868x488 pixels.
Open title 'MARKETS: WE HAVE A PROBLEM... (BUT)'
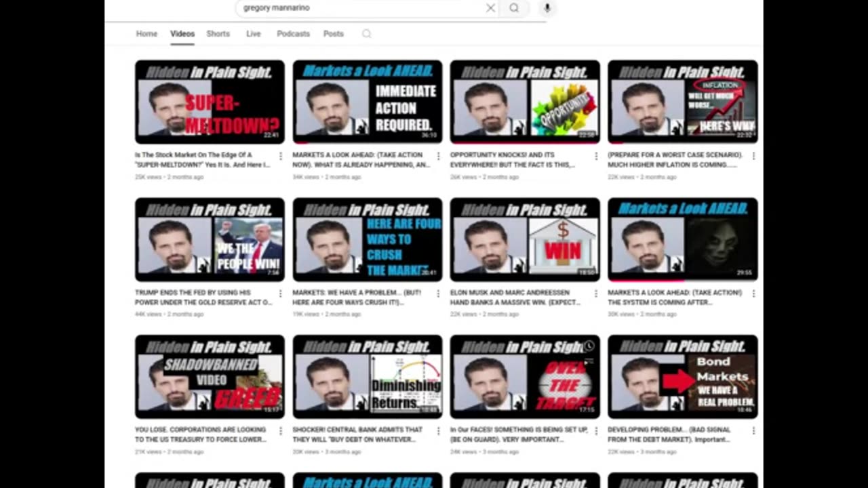pyautogui.click(x=357, y=298)
